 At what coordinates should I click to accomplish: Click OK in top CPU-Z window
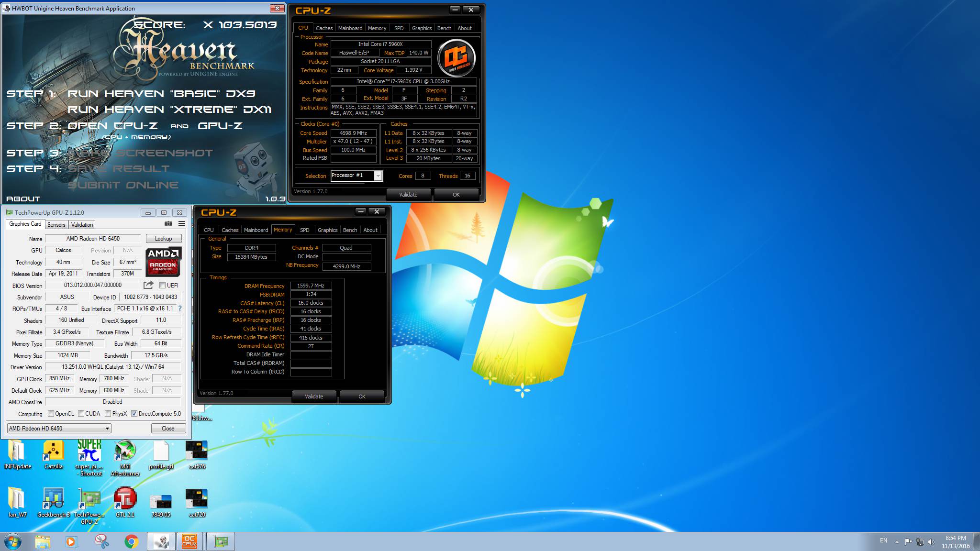point(456,195)
